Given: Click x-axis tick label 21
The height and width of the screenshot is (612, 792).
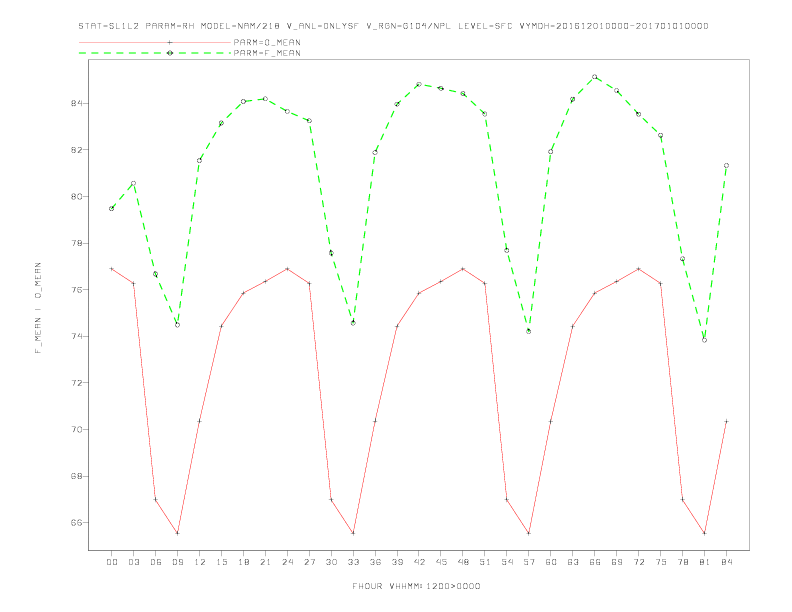Looking at the screenshot, I should (265, 562).
